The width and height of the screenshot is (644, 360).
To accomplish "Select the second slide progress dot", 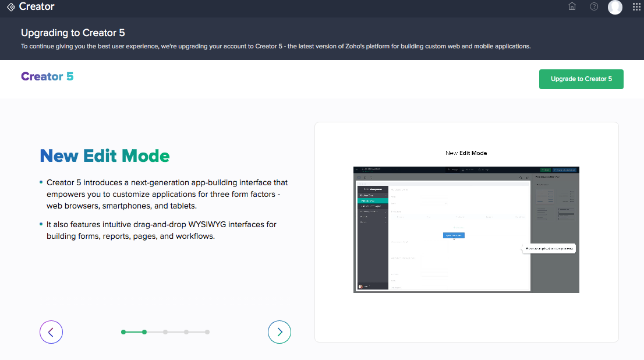I will 144,332.
